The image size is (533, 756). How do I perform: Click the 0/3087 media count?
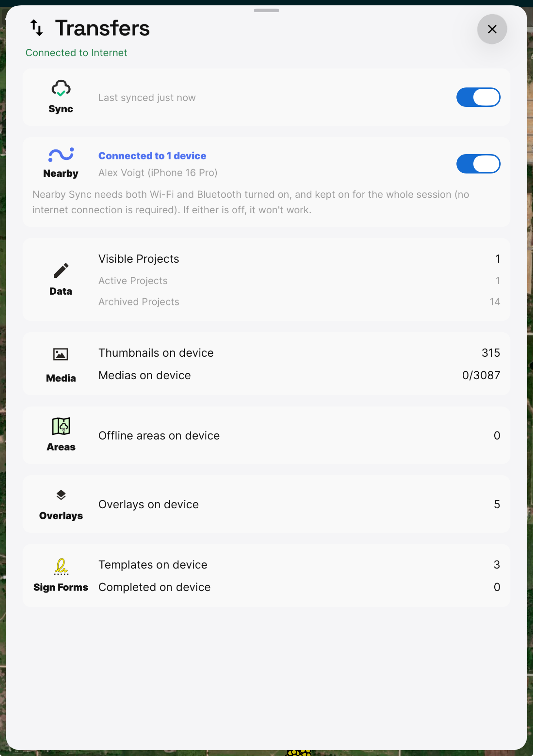pos(481,375)
